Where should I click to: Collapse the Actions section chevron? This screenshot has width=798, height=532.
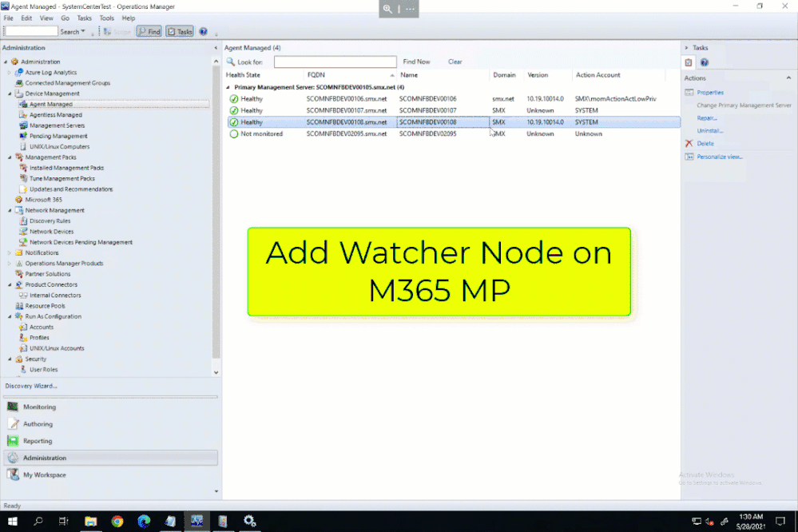coord(788,78)
